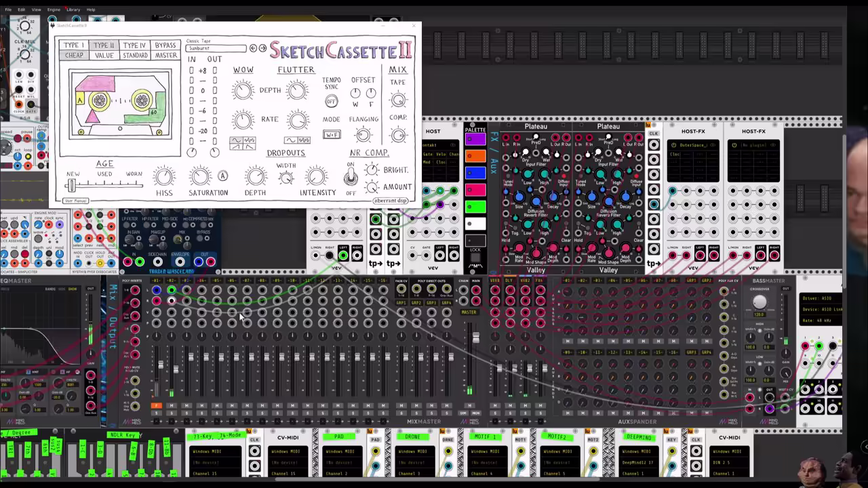Click the Hiss knob

[x=164, y=177]
